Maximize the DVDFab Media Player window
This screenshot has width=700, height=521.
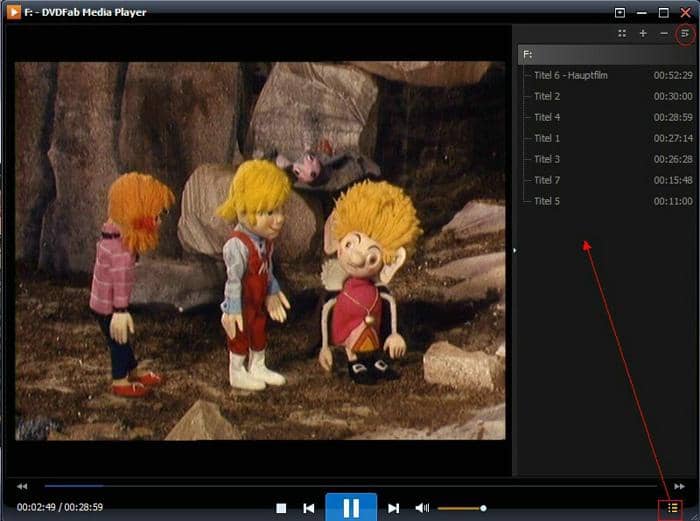[663, 13]
